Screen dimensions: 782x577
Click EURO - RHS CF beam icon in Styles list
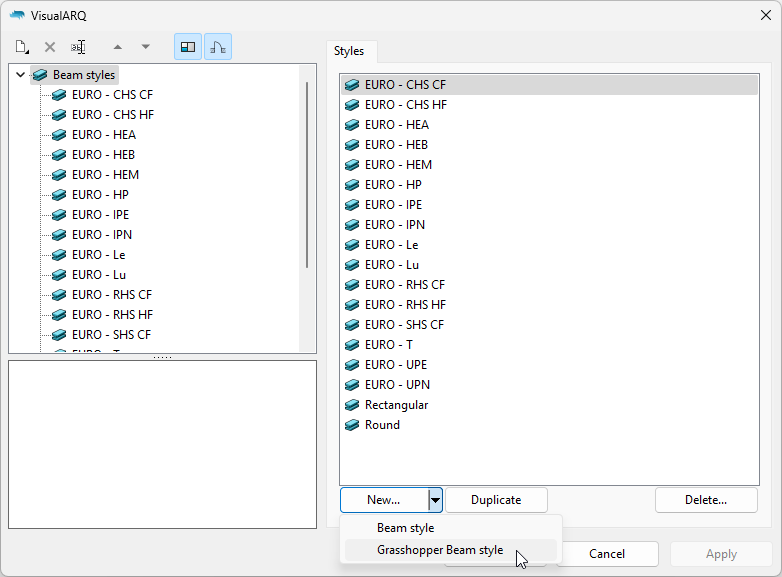point(352,285)
